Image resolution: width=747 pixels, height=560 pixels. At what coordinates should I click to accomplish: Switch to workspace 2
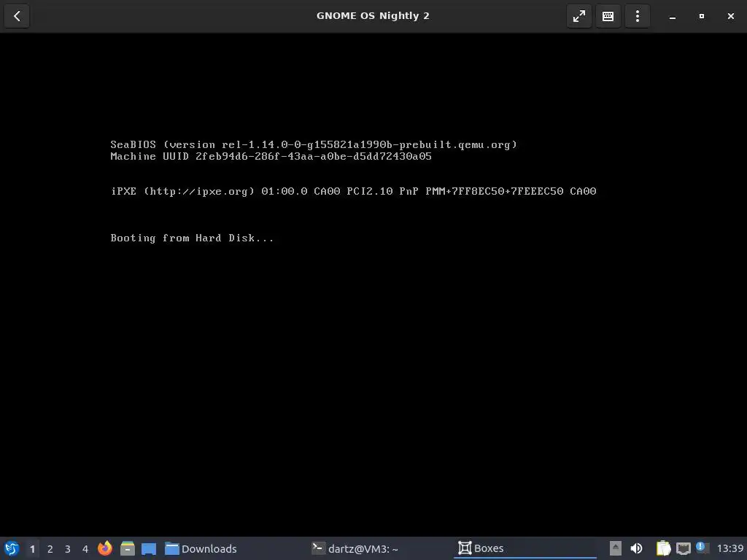50,549
